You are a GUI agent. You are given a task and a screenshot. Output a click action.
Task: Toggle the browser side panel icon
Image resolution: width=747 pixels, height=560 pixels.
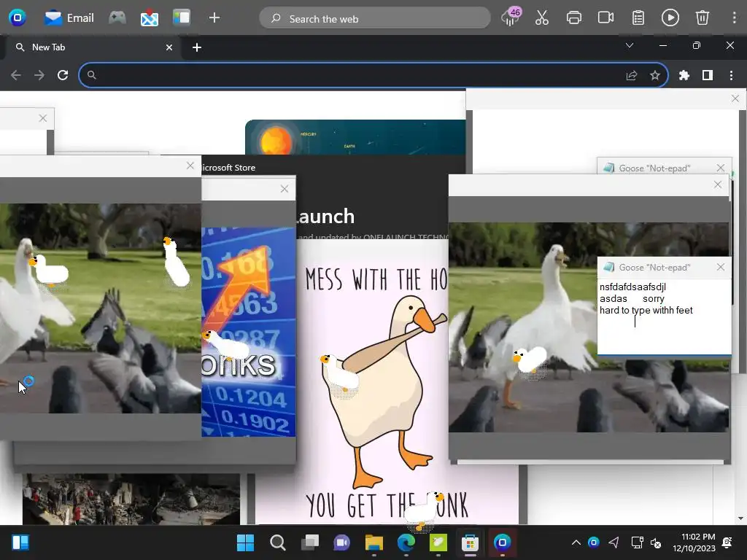click(x=708, y=75)
